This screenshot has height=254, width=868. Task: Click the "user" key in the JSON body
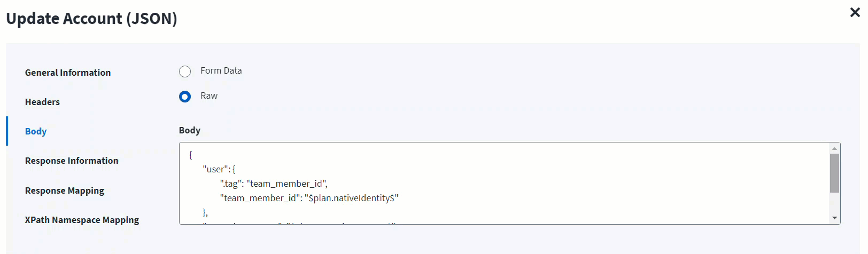point(215,169)
